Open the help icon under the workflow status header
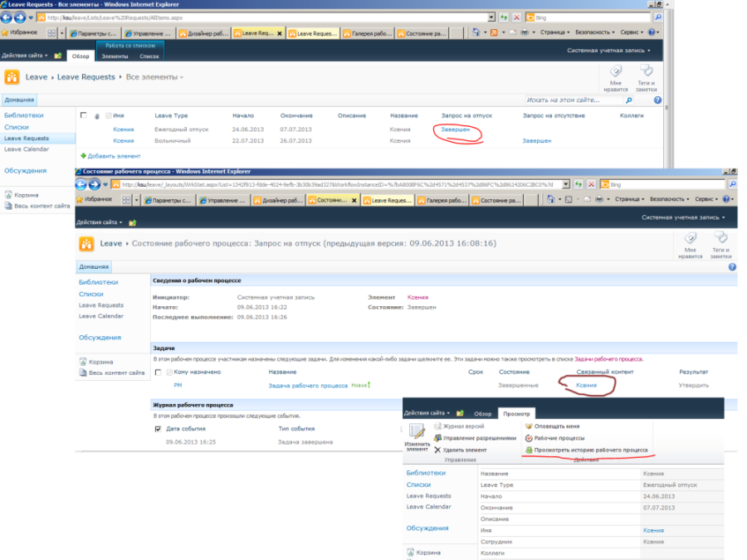The height and width of the screenshot is (560, 747). pos(732,266)
